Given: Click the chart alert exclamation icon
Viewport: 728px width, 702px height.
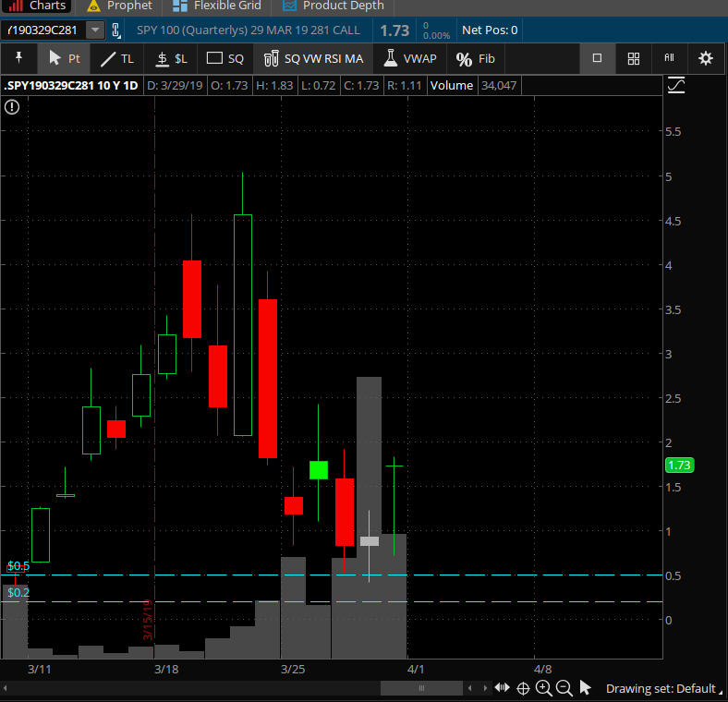Looking at the screenshot, I should [x=12, y=107].
